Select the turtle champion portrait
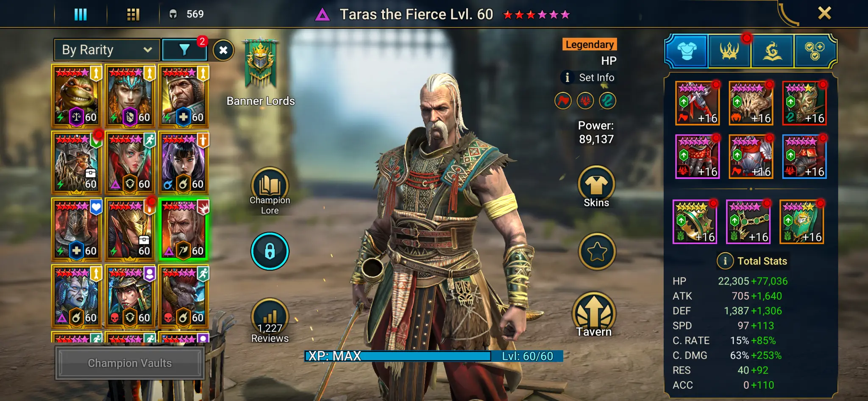This screenshot has width=868, height=401. point(76,96)
